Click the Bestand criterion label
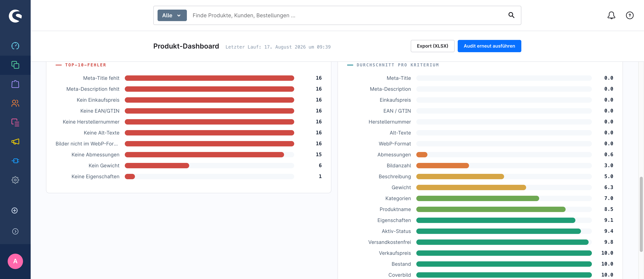The height and width of the screenshot is (279, 644). click(x=401, y=264)
